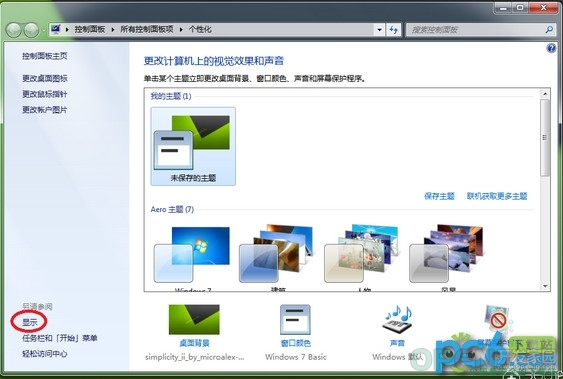This screenshot has width=563, height=379.
Task: Open 声音 text link
Action: (x=397, y=343)
